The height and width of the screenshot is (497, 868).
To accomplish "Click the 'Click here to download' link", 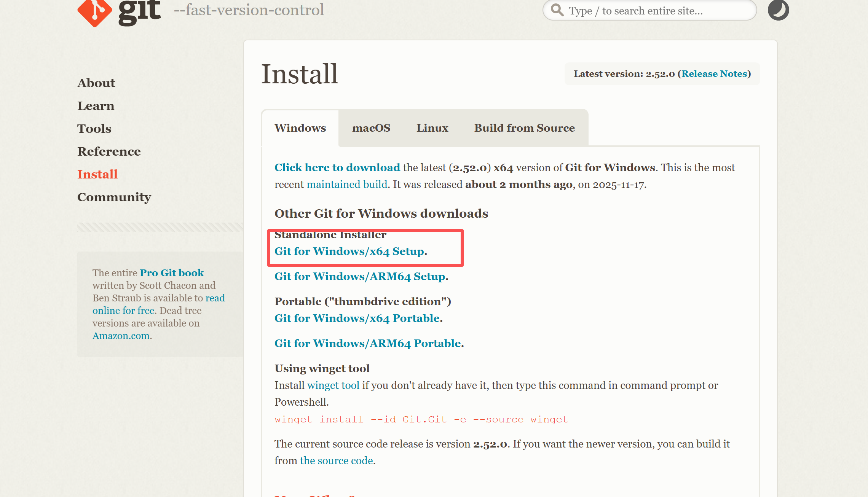I will [337, 167].
